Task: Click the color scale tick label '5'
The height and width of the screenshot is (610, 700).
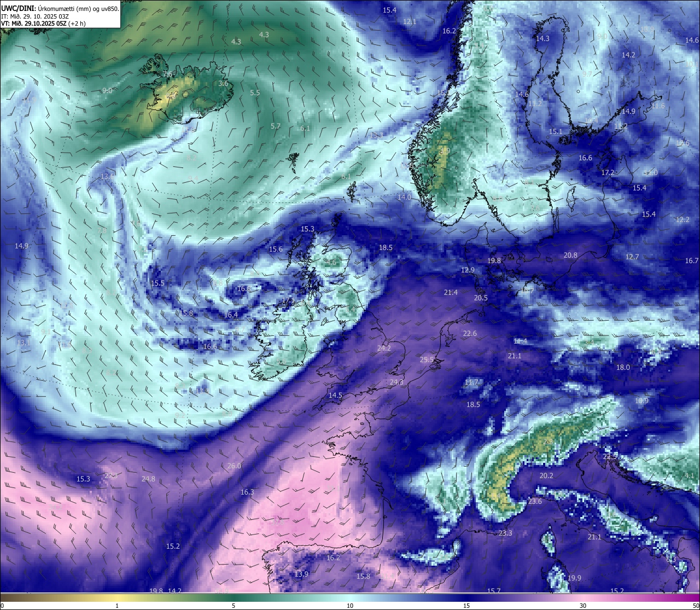Action: 234,605
